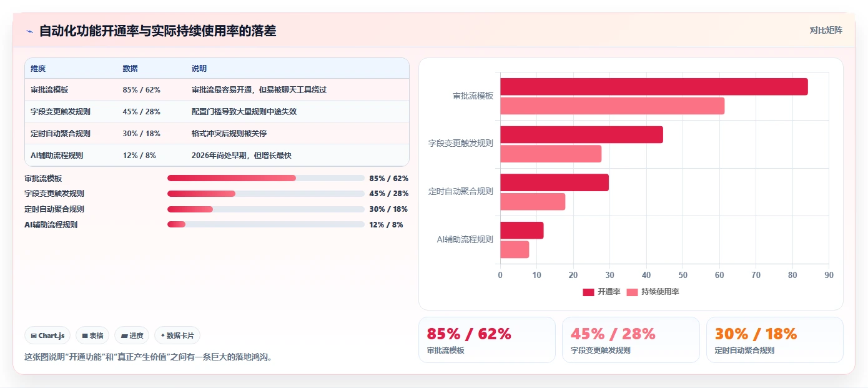Click the 配置门槛导致大量规则中途失效 cell
The height and width of the screenshot is (388, 868).
244,112
